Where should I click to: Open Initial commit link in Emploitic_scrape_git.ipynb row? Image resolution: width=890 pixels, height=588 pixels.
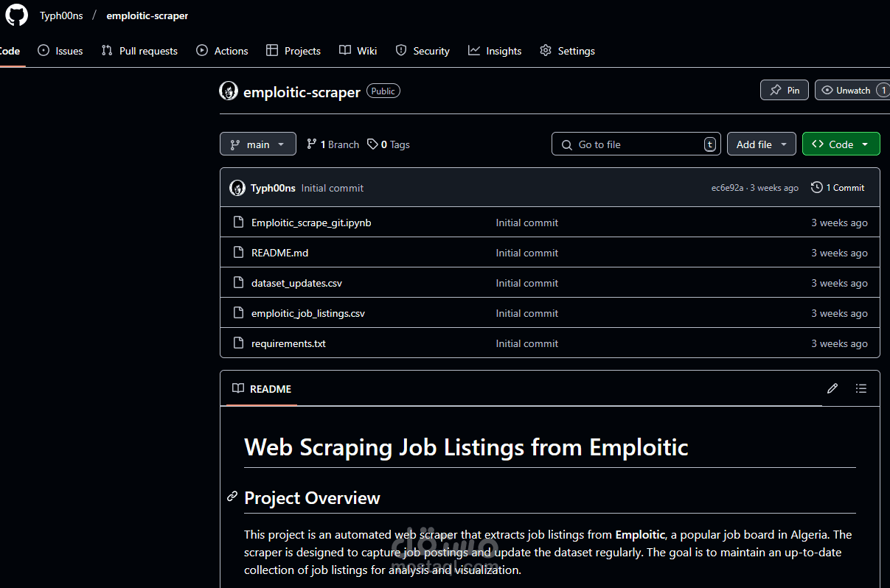(527, 223)
